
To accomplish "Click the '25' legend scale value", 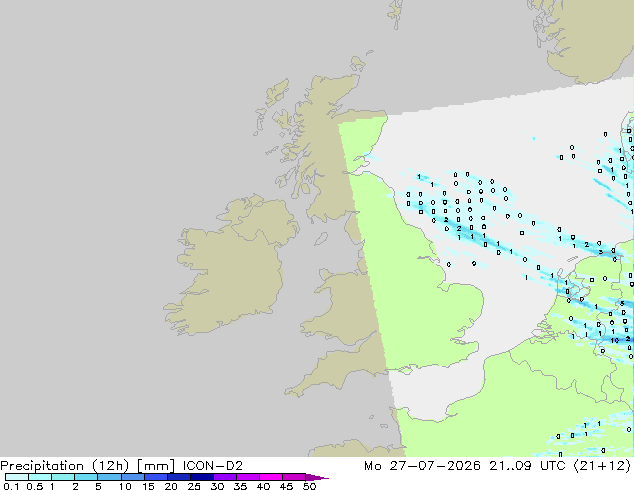I will pos(194,486).
